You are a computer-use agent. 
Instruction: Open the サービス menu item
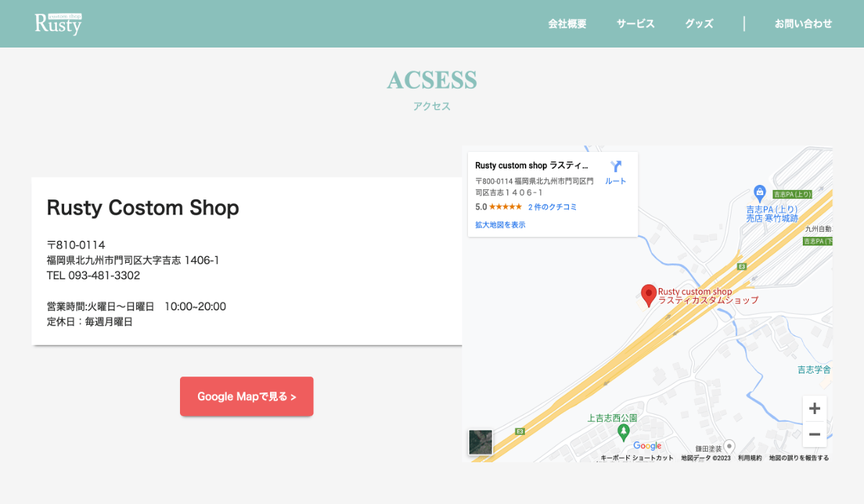tap(635, 24)
